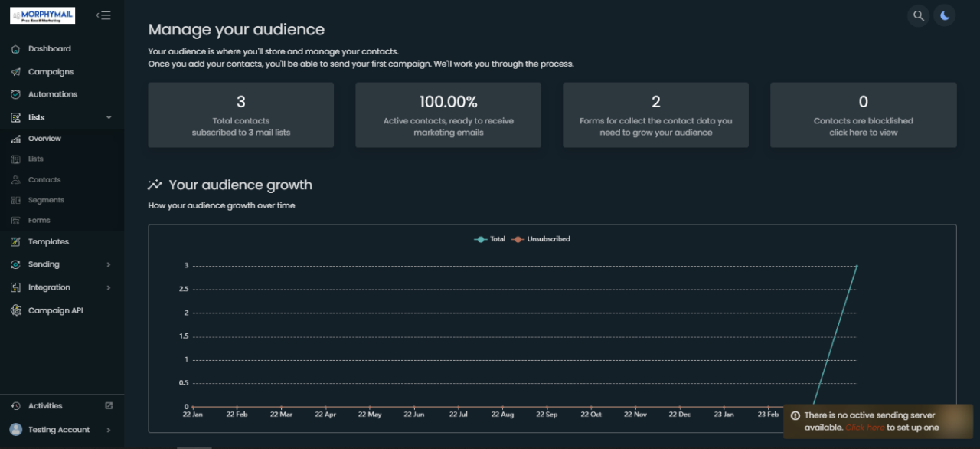Click the Dashboard home icon
Screen dimensions: 980x449
15,49
